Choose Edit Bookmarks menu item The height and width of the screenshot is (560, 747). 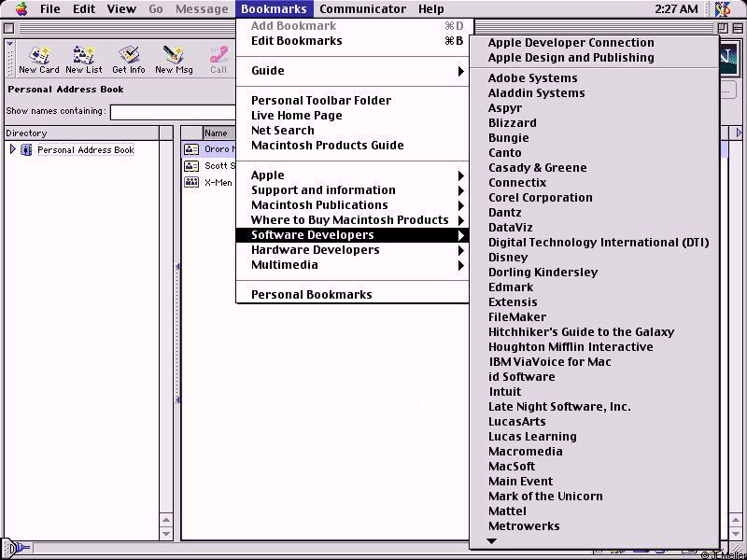[x=353, y=41]
